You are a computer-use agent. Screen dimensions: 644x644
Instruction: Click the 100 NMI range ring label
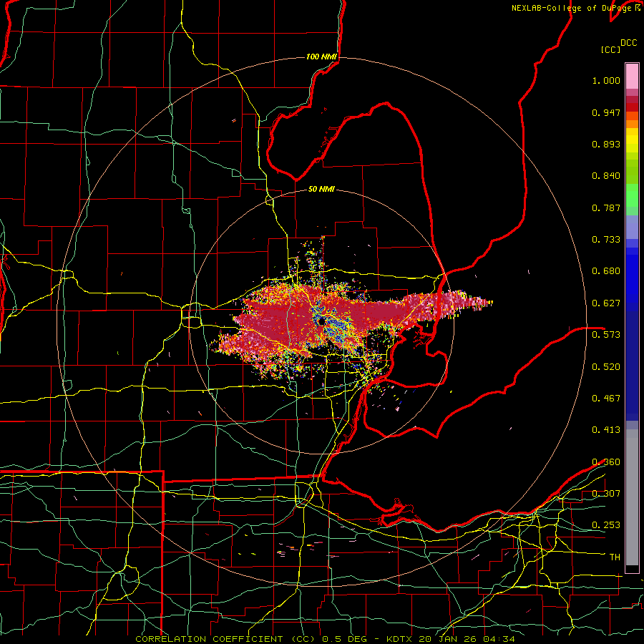point(321,57)
